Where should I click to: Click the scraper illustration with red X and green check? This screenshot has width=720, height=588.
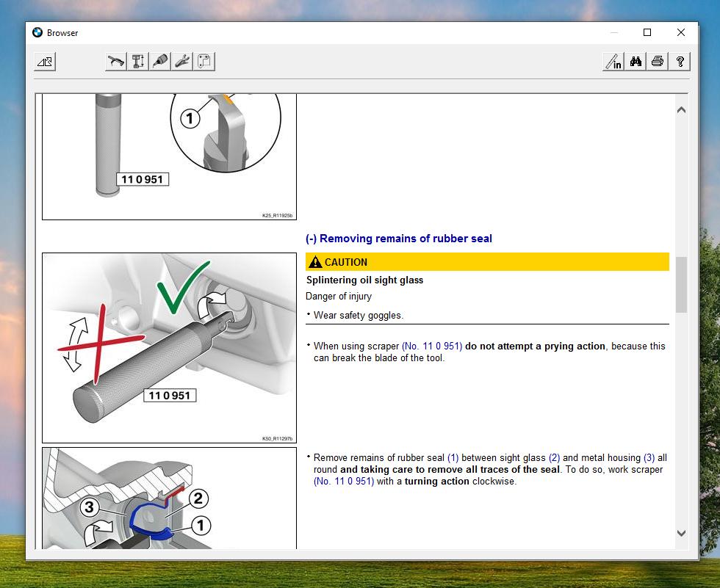point(169,347)
